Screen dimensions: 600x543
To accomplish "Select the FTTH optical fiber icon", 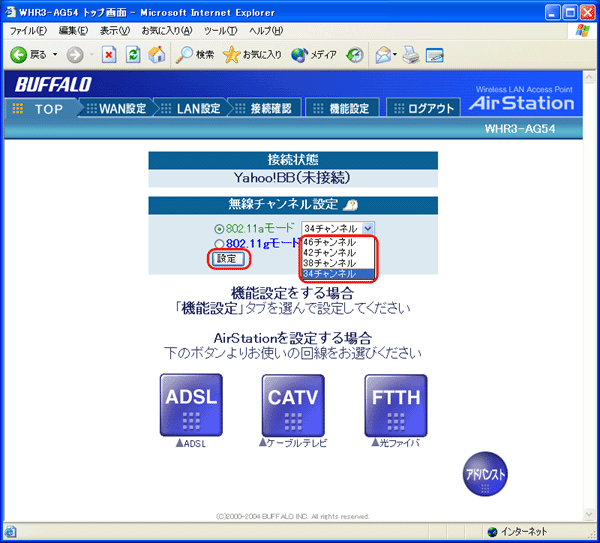I will 396,405.
